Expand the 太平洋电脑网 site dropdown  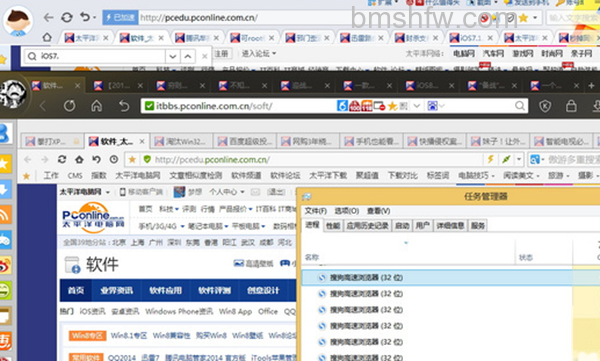(x=85, y=192)
